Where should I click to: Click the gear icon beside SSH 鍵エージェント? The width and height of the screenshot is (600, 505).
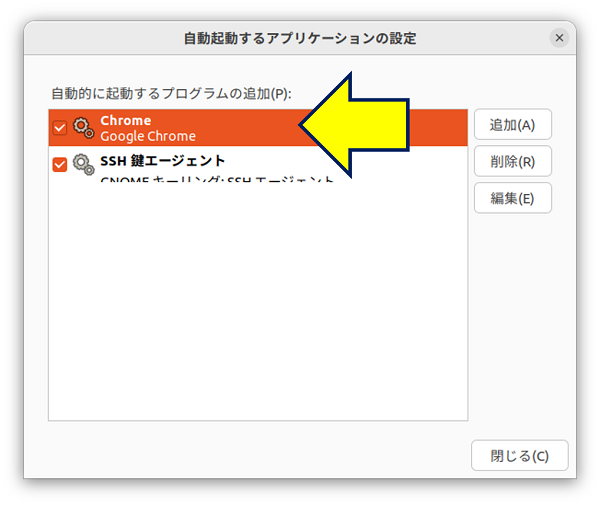tap(83, 165)
